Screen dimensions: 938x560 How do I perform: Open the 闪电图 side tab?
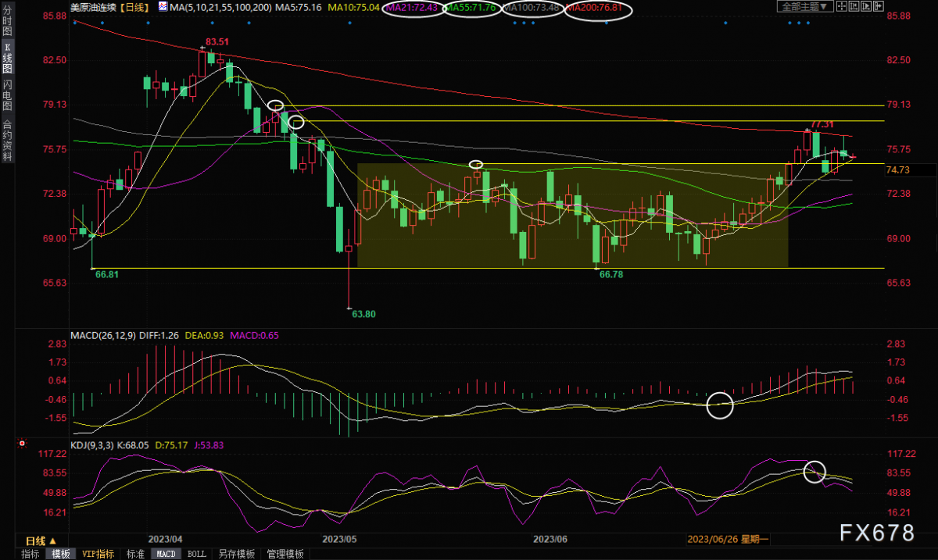7,95
